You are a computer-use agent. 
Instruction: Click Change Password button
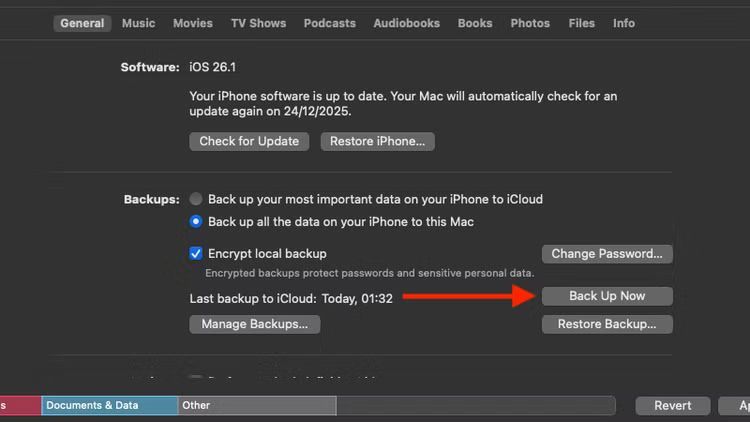[x=607, y=254]
